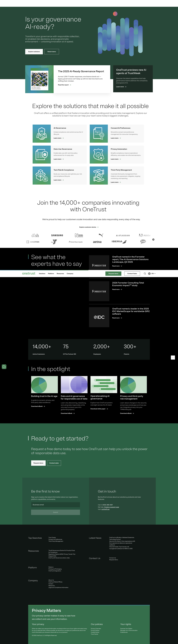Click Trust Center under Top Searches
Viewport: 178px width, 644px height.
52,537
